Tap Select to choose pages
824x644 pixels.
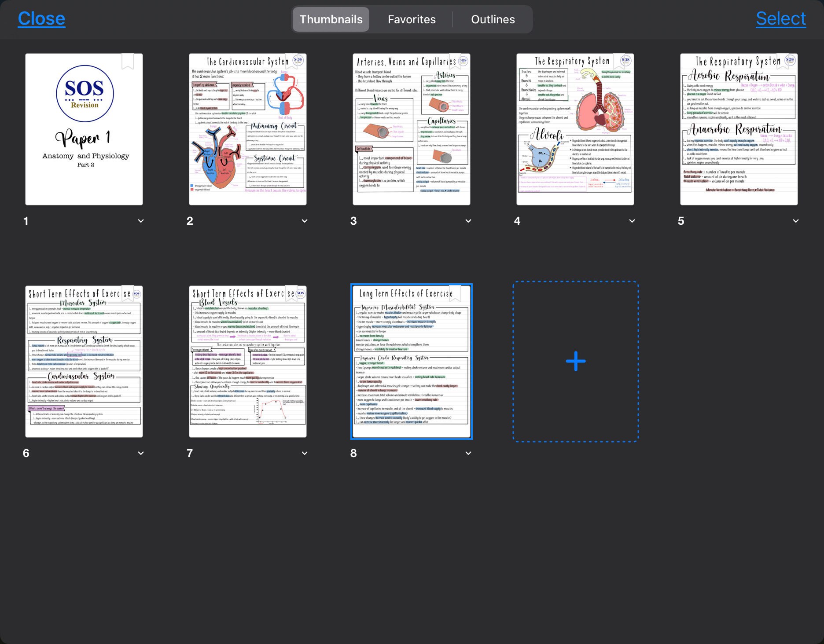(x=781, y=18)
